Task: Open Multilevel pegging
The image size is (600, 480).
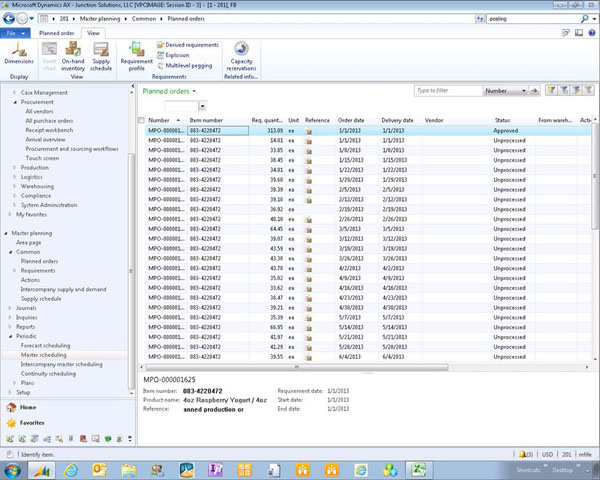Action: coord(189,65)
